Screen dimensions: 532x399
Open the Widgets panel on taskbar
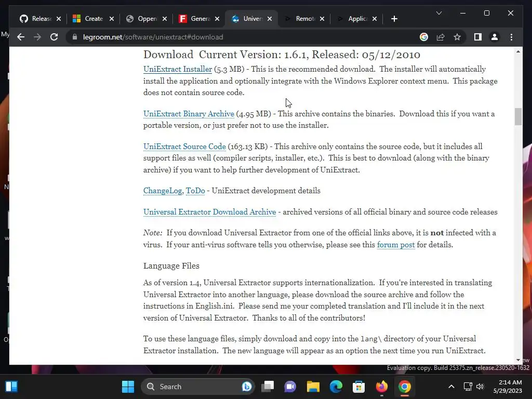(11, 387)
